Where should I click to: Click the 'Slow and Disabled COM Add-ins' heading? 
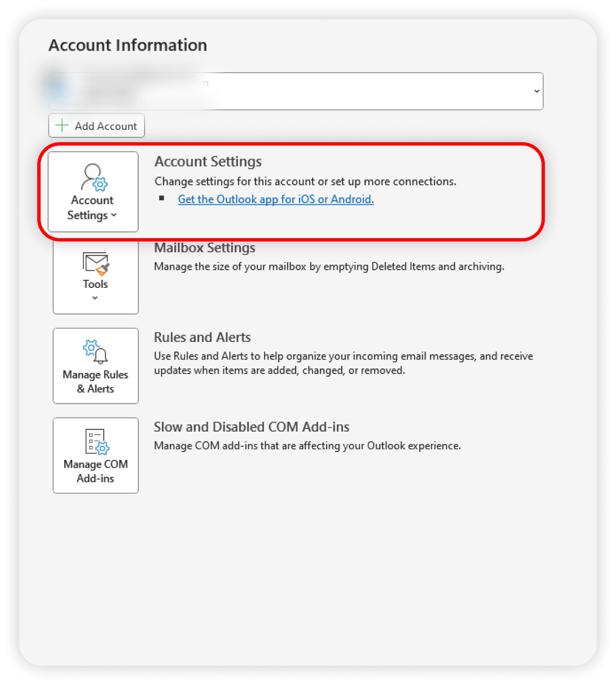pos(252,427)
